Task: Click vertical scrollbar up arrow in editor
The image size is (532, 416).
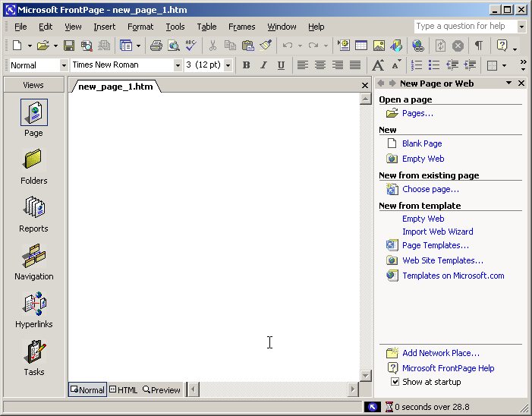Action: pyautogui.click(x=365, y=99)
